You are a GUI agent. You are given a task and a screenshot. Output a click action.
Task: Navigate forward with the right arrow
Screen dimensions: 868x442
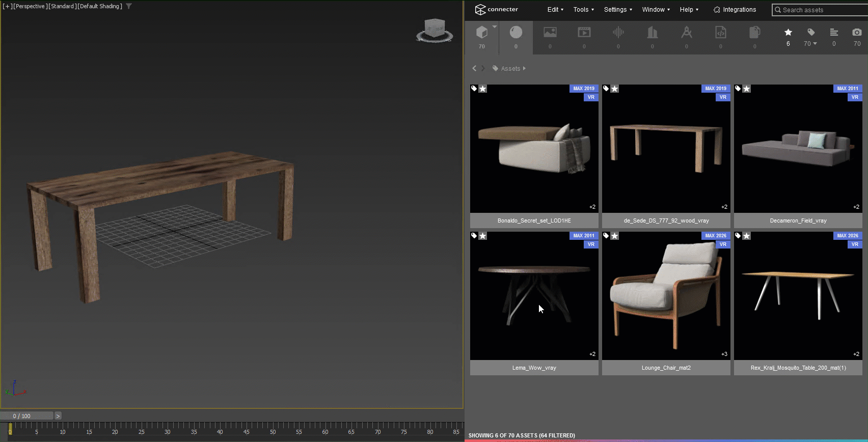click(x=483, y=68)
